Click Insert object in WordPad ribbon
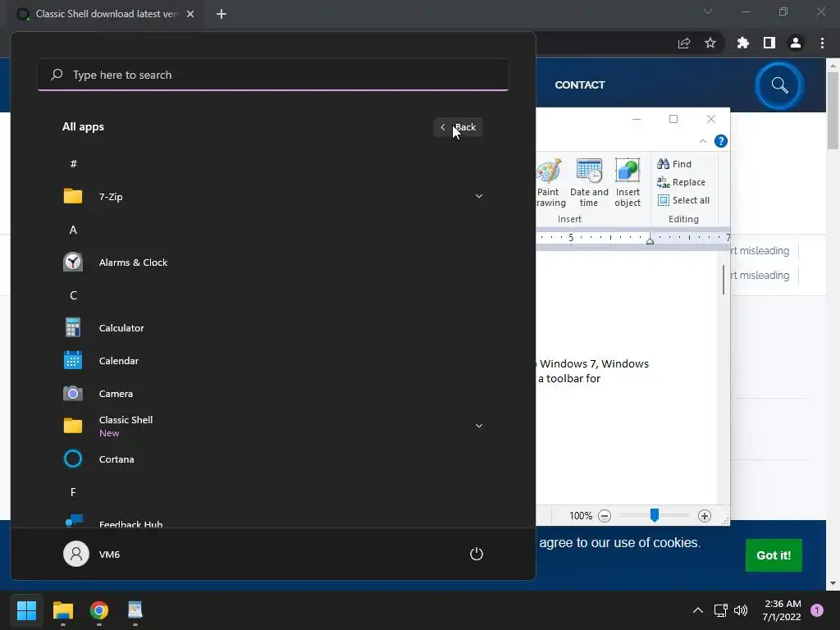Image resolution: width=840 pixels, height=630 pixels. [628, 183]
